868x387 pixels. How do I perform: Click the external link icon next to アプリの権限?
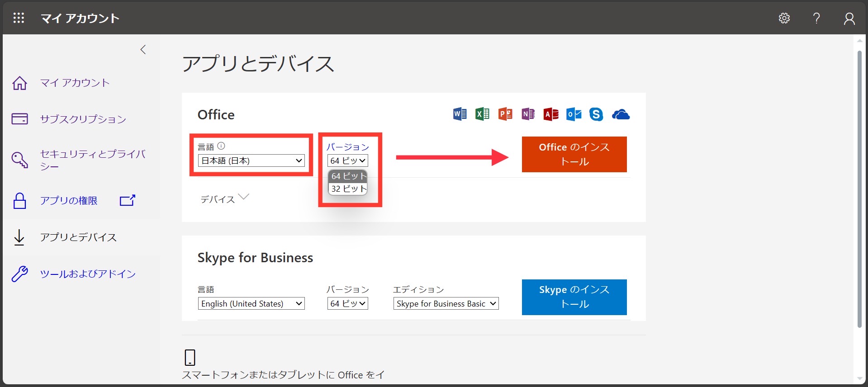(128, 200)
